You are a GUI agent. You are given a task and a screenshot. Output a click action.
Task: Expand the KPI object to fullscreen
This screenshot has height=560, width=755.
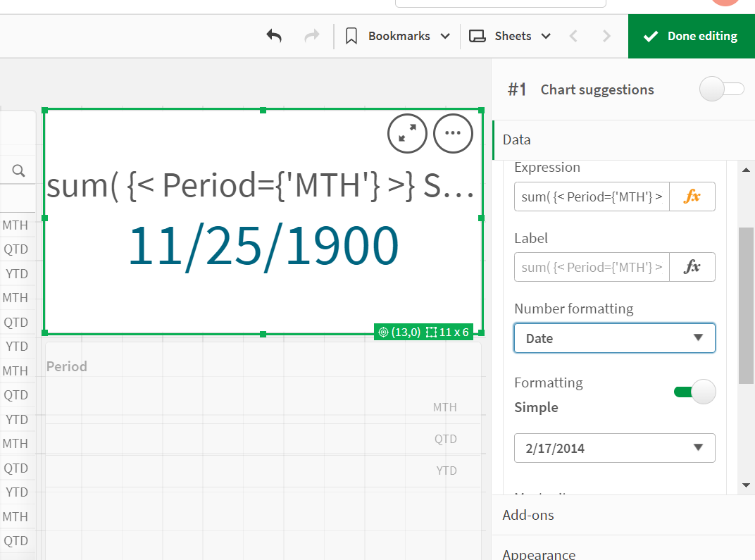(x=407, y=133)
